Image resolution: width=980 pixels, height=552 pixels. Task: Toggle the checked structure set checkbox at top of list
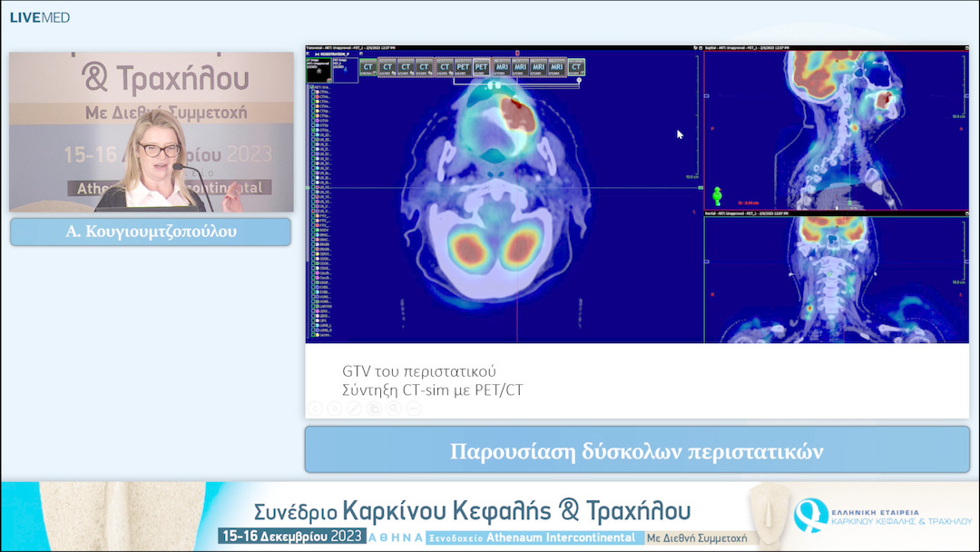[313, 87]
